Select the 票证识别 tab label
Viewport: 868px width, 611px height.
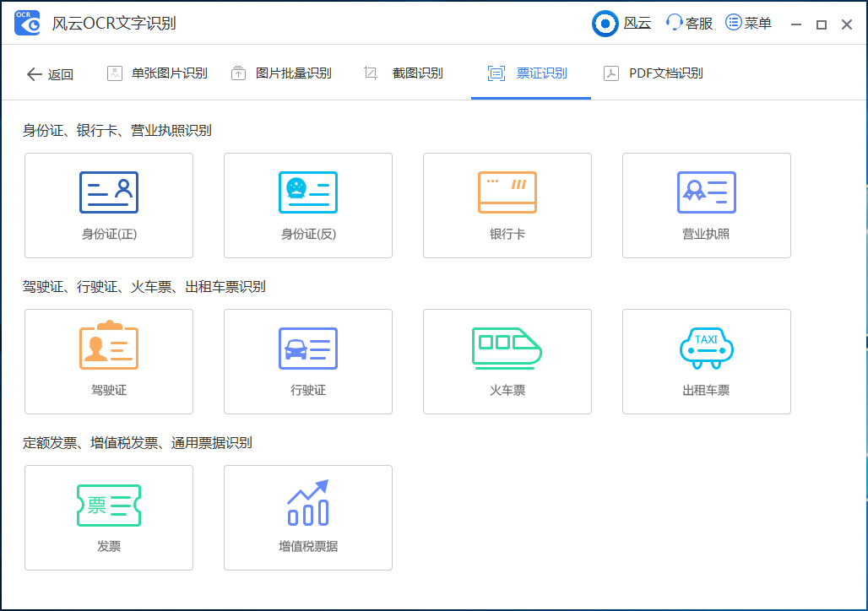tap(541, 73)
